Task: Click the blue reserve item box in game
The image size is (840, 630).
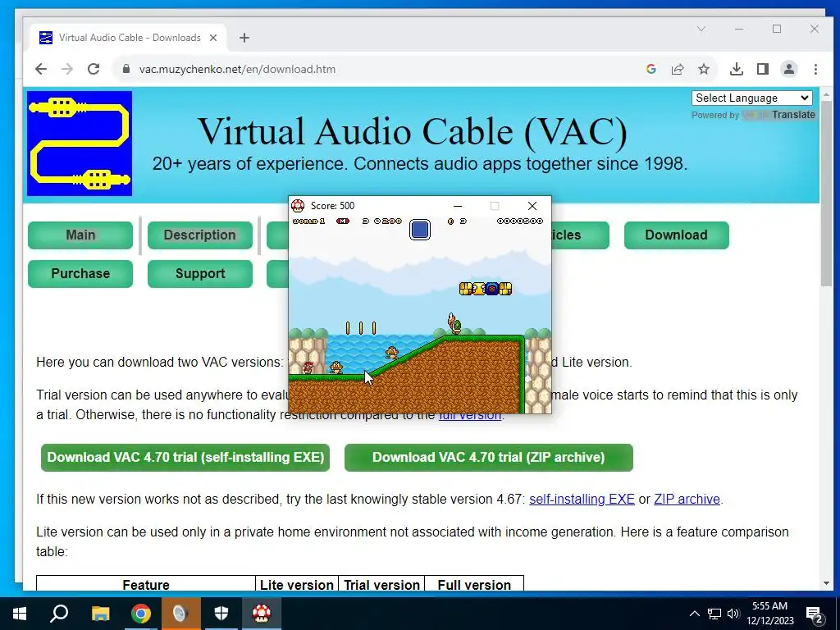Action: 420,230
